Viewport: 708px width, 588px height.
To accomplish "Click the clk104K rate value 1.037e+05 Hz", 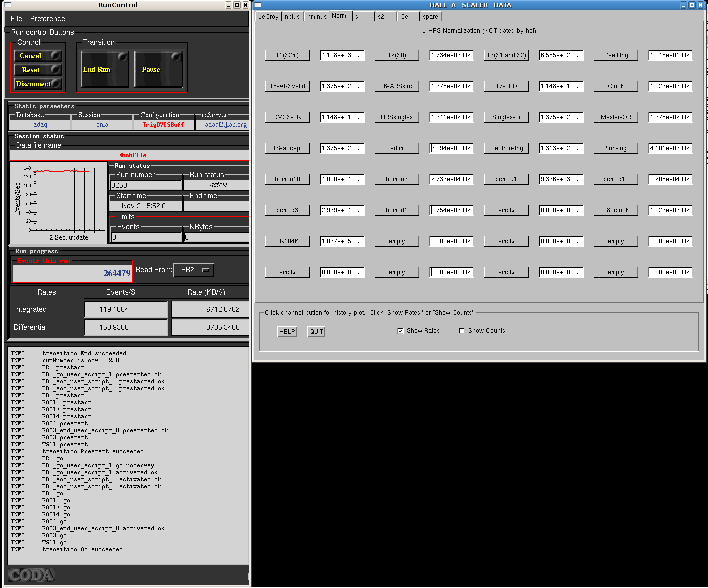I will tap(342, 241).
